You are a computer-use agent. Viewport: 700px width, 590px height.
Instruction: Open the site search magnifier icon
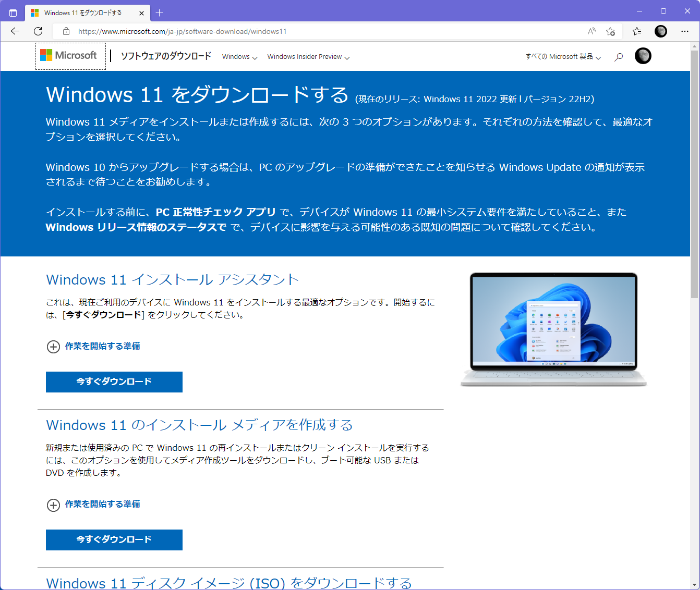point(619,57)
